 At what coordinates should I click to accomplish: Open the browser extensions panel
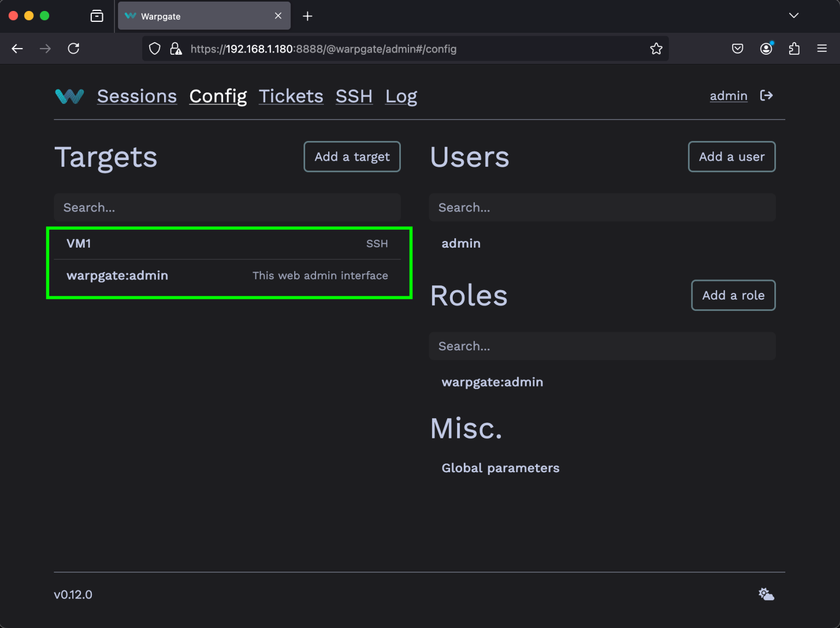click(794, 49)
